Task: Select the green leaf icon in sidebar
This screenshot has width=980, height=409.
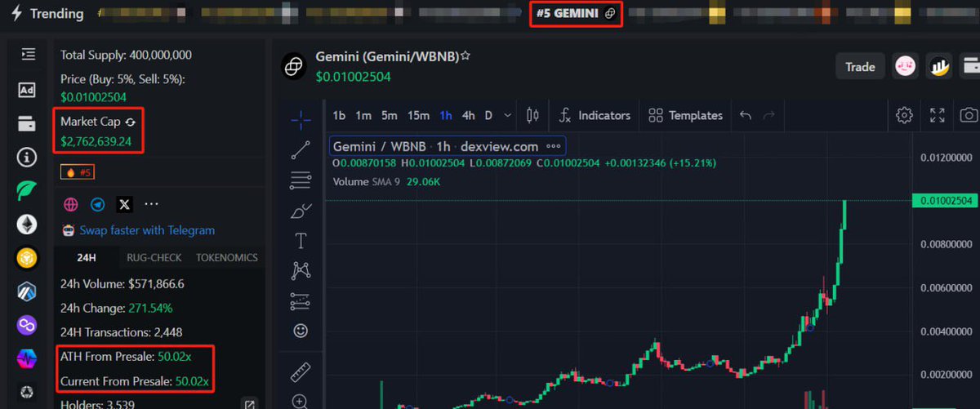Action: coord(28,190)
